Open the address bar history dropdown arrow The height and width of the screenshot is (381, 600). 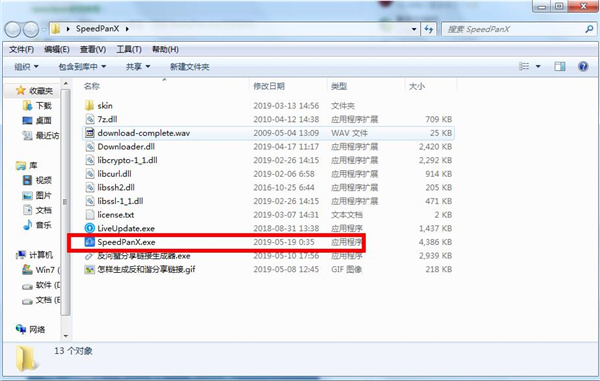click(x=414, y=29)
